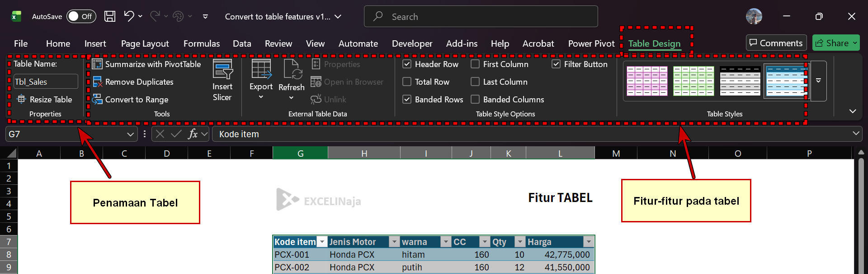Open the Kode item filter dropdown
This screenshot has width=868, height=274.
coord(322,242)
